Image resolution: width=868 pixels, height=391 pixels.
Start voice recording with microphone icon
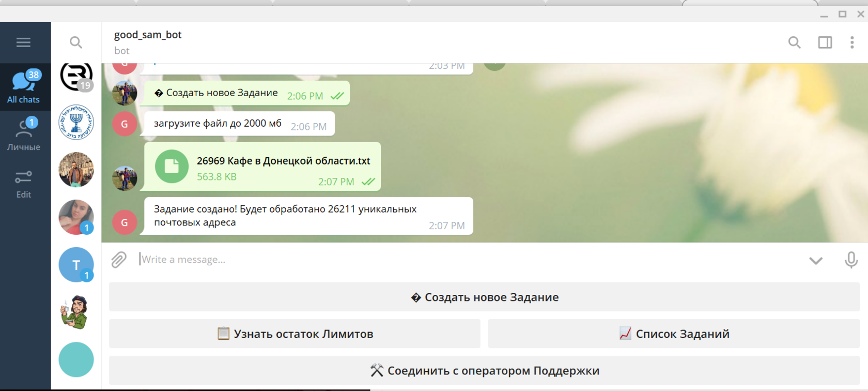[x=851, y=260]
